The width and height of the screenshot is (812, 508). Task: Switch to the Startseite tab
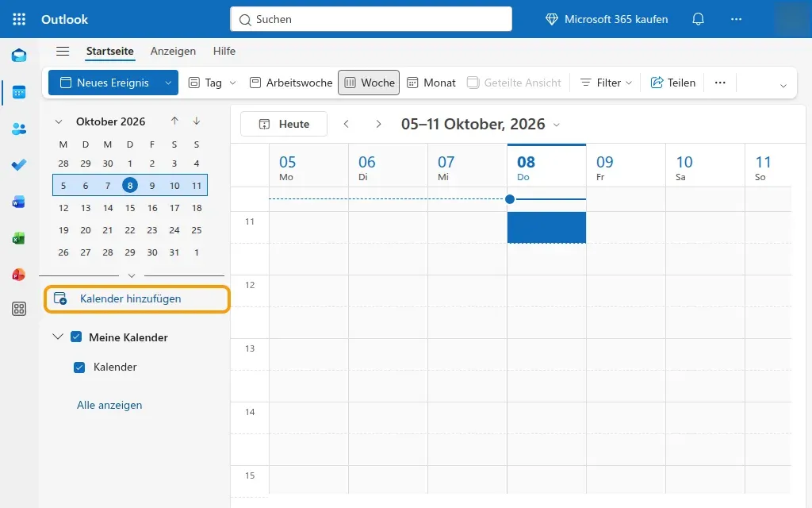pos(109,51)
